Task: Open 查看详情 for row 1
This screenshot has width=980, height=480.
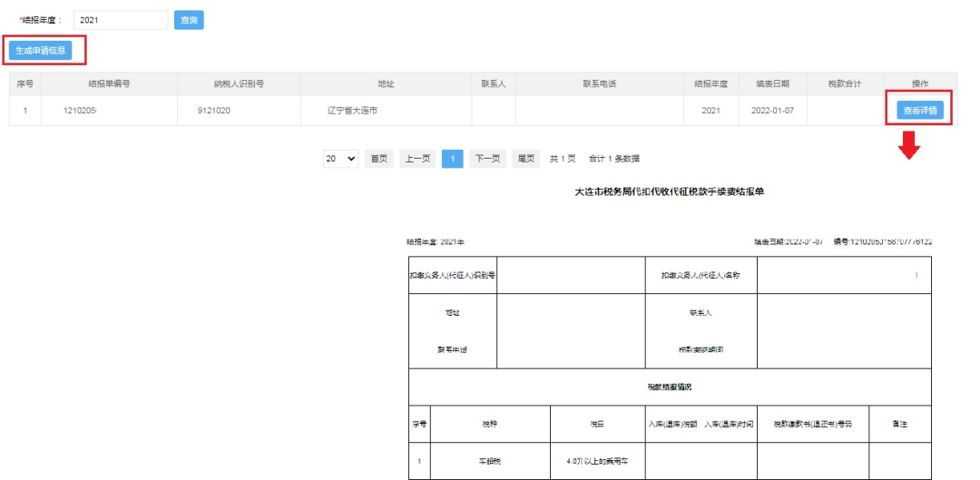Action: pos(920,111)
